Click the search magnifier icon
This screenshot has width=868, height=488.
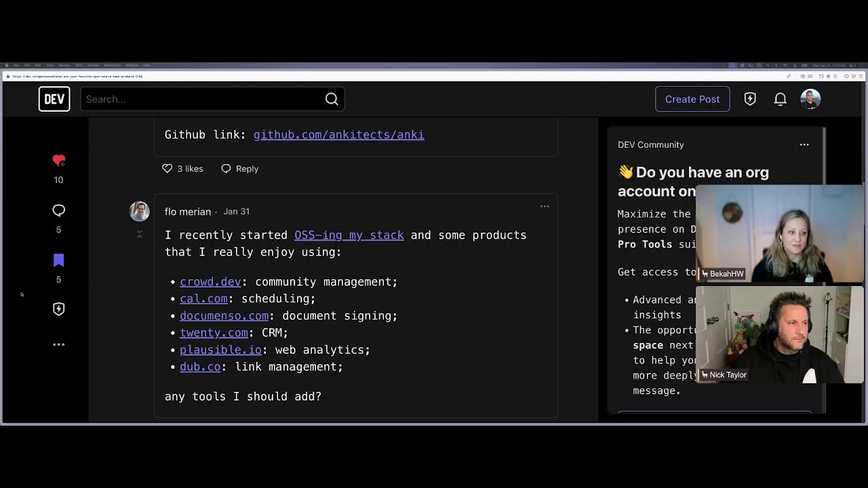(x=332, y=99)
